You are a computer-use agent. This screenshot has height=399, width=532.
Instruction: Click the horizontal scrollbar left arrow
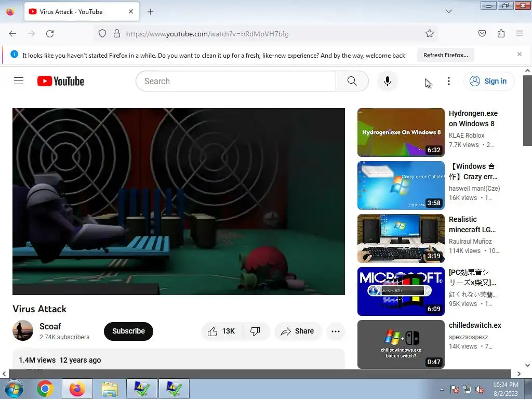tap(4, 374)
